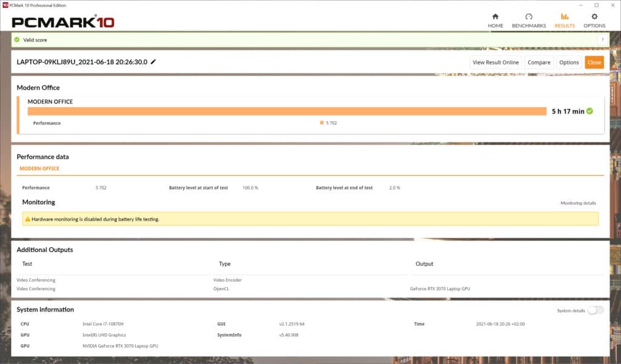Click the orange legend square next to 5 702

(321, 123)
